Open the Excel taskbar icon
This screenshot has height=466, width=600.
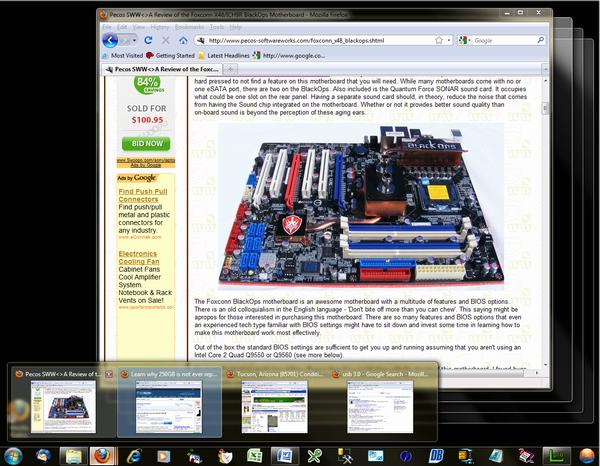(254, 456)
